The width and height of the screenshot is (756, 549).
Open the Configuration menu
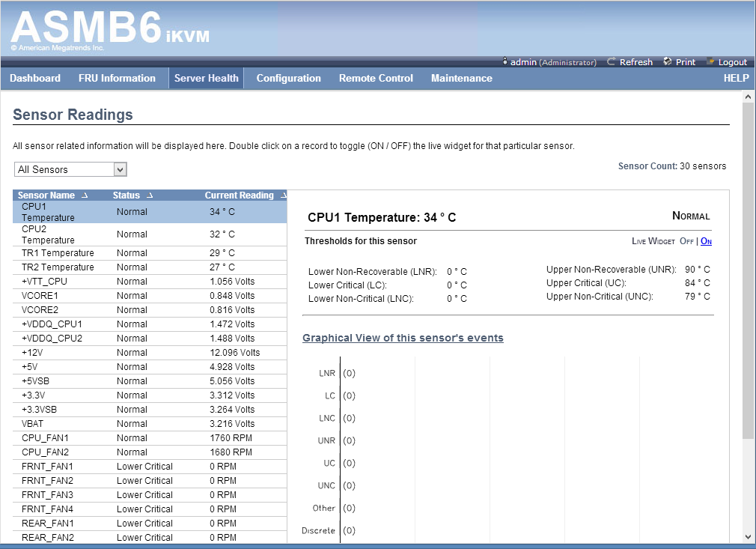[288, 78]
